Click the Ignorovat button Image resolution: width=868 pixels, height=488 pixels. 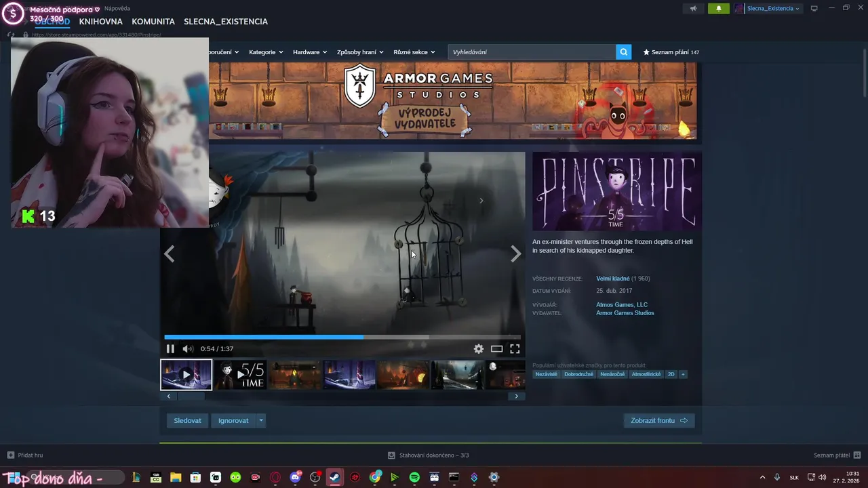[233, 421]
